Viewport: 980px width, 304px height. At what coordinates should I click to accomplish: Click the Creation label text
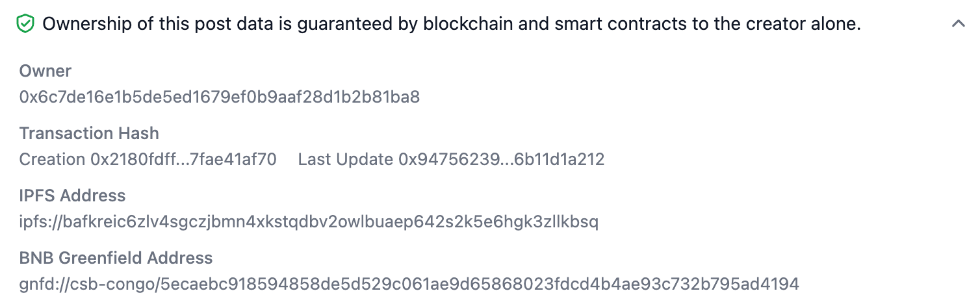click(52, 159)
